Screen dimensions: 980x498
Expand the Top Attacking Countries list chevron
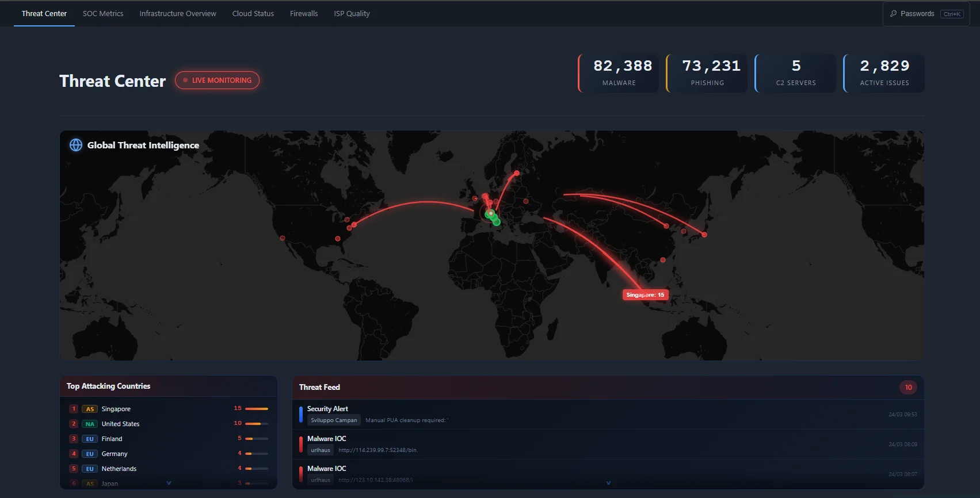[169, 483]
